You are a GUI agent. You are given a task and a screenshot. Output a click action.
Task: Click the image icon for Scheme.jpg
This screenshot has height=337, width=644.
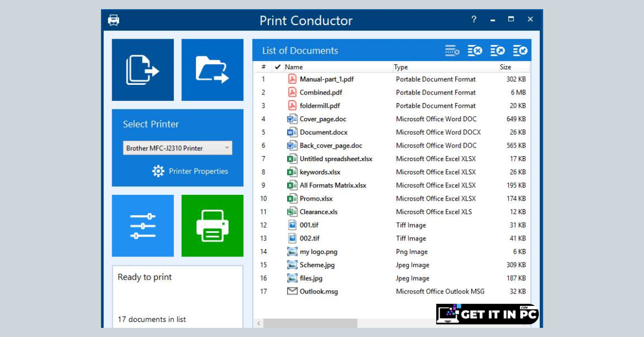[292, 265]
